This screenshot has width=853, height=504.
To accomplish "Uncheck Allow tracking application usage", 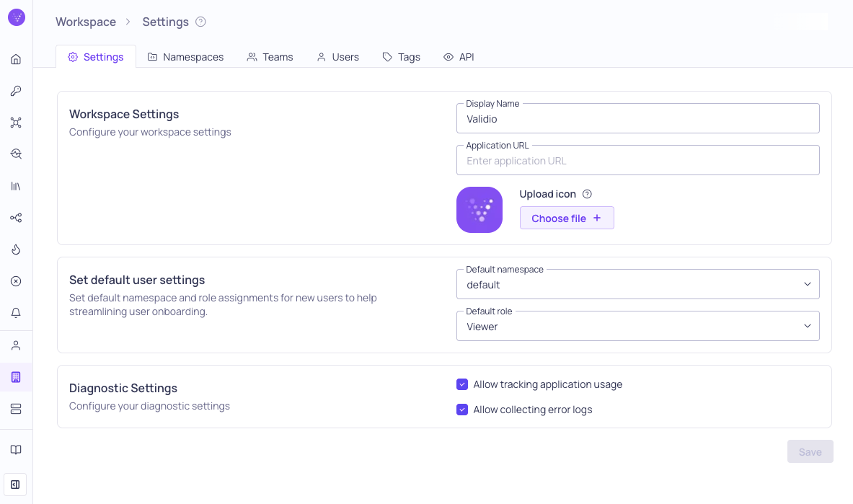I will (462, 384).
